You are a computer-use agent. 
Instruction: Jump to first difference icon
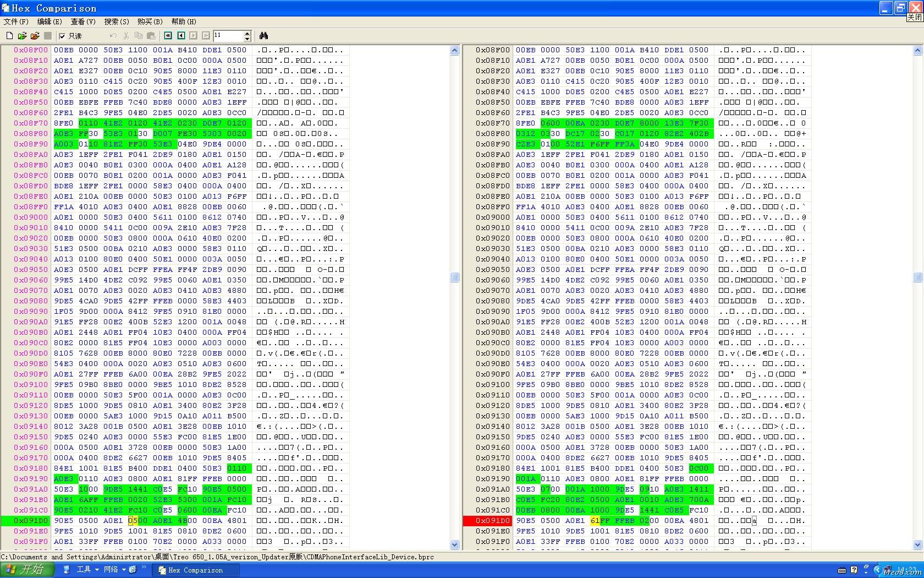168,36
